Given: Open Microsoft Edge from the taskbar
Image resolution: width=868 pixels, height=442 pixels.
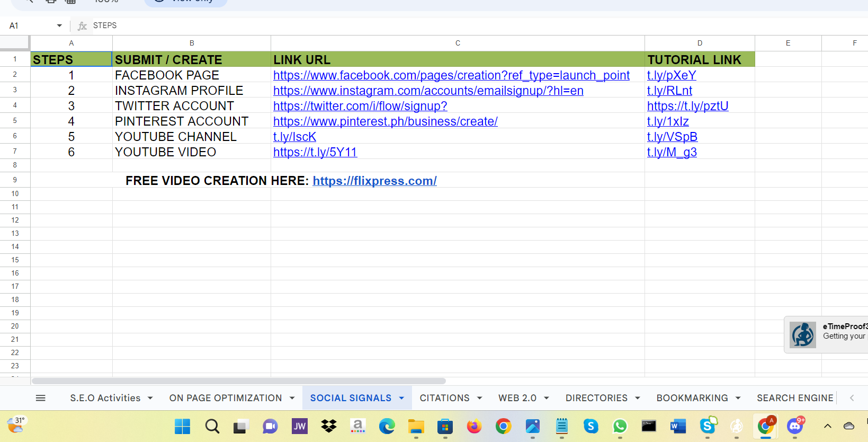Looking at the screenshot, I should (387, 426).
